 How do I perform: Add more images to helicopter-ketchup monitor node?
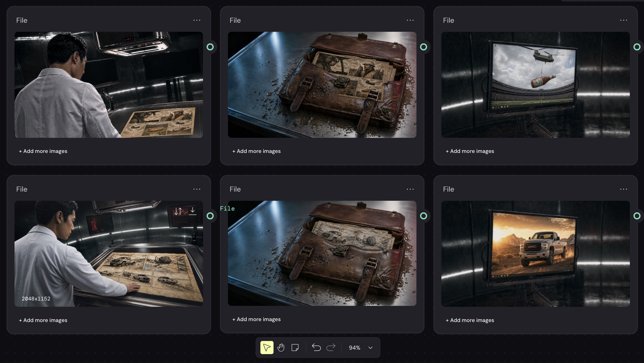point(470,151)
